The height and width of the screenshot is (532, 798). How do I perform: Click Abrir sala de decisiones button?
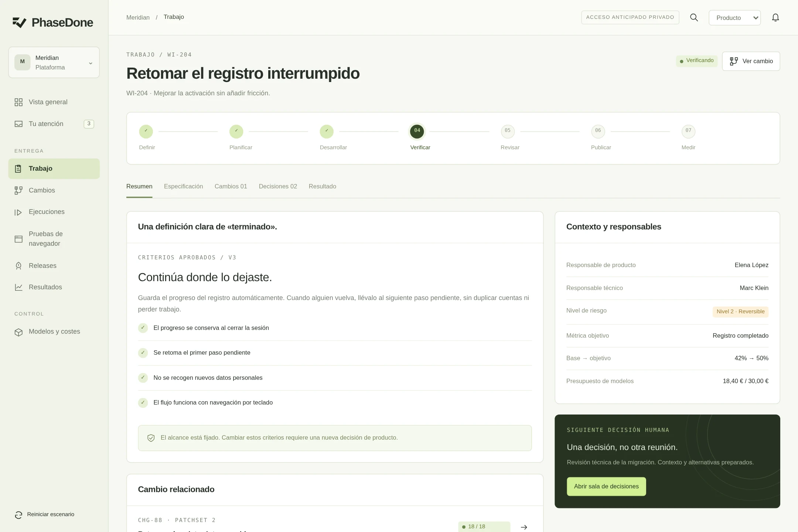point(606,487)
